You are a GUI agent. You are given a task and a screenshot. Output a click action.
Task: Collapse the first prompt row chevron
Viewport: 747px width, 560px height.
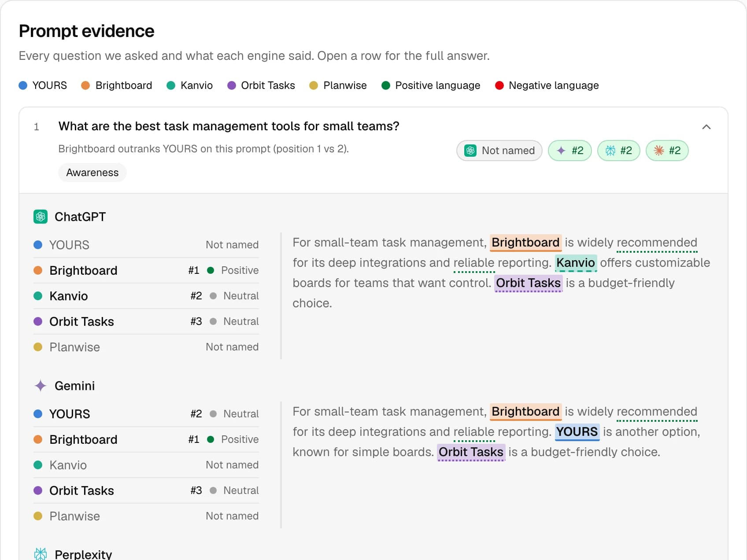[x=706, y=127]
